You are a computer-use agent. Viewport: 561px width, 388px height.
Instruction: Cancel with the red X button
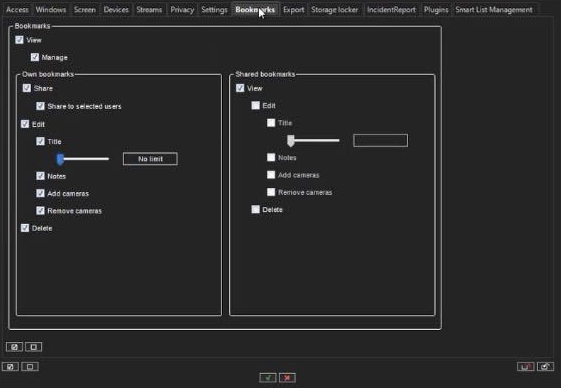point(287,378)
